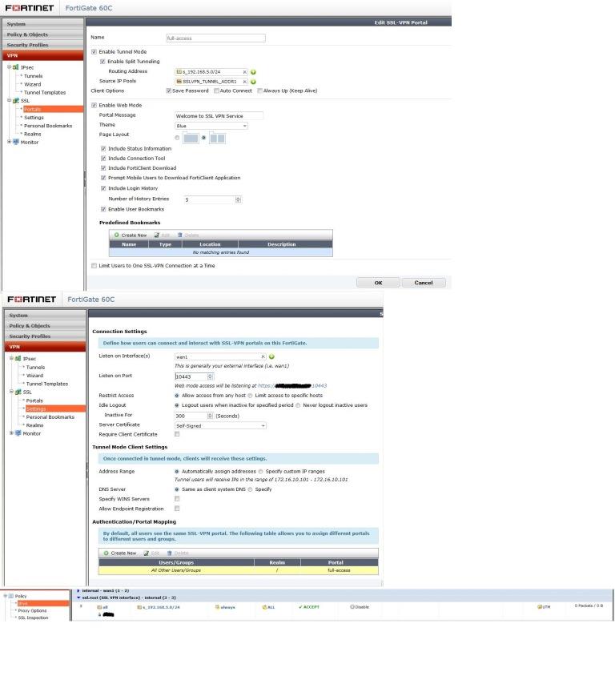The image size is (615, 700).
Task: Click IPsec icon in Edit SSL-VPN Portal sidebar
Action: (16, 67)
